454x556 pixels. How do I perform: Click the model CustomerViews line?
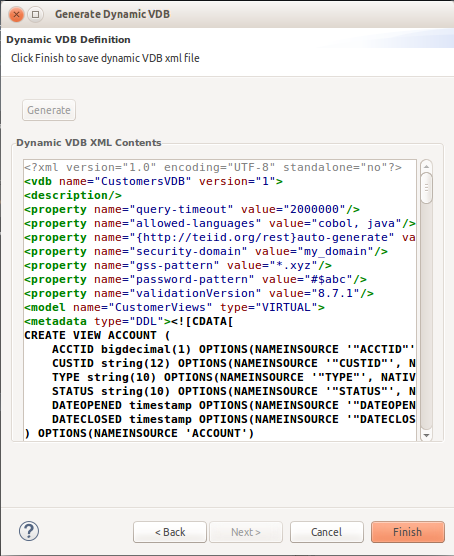coord(174,307)
